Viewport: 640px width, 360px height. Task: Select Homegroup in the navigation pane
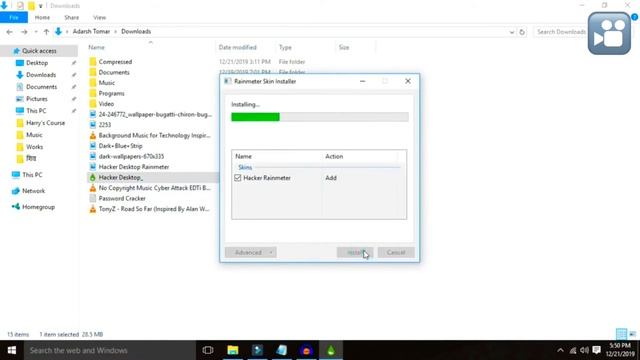coord(38,207)
